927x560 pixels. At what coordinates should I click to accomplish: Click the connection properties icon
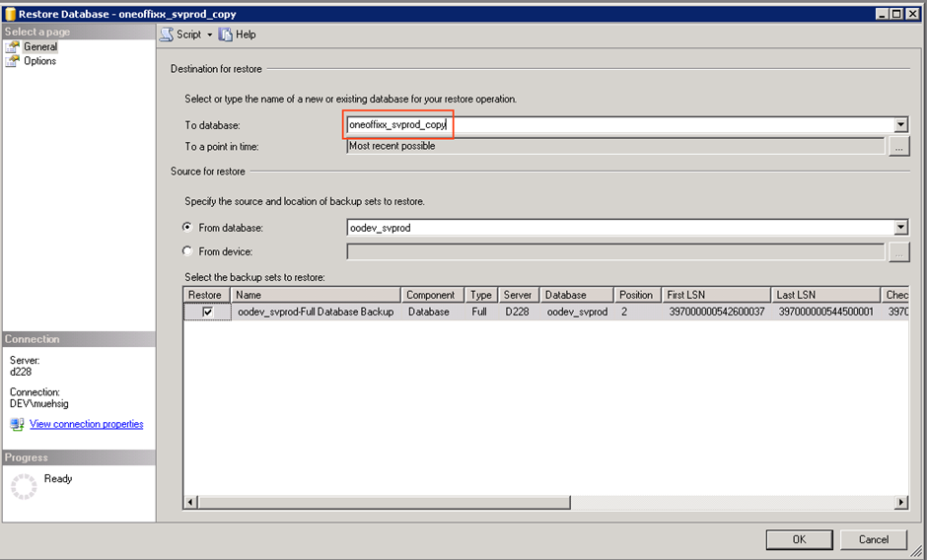17,424
